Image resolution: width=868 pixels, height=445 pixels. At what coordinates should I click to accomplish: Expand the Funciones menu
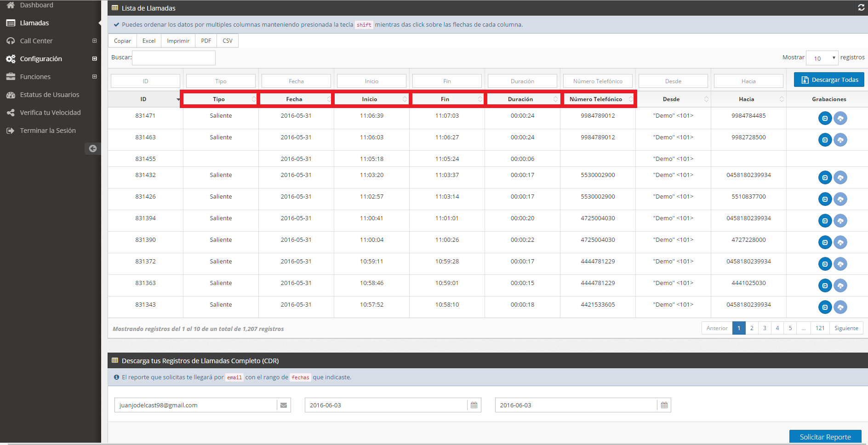pyautogui.click(x=95, y=77)
